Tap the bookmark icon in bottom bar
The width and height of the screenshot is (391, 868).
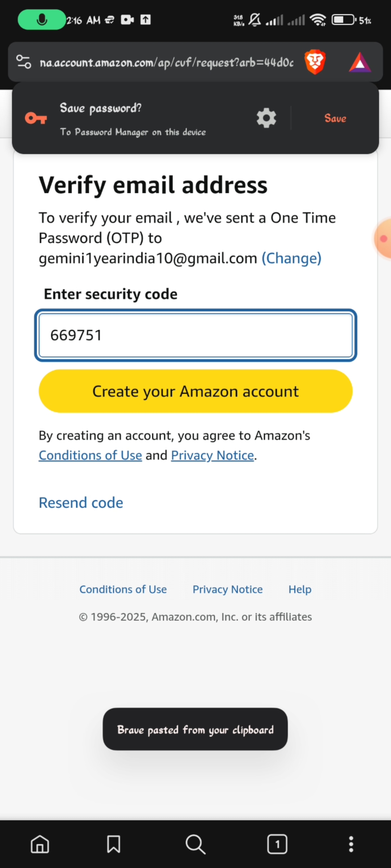114,844
